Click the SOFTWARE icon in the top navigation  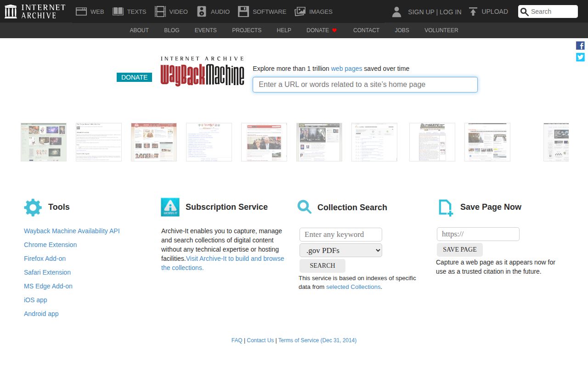click(x=243, y=11)
